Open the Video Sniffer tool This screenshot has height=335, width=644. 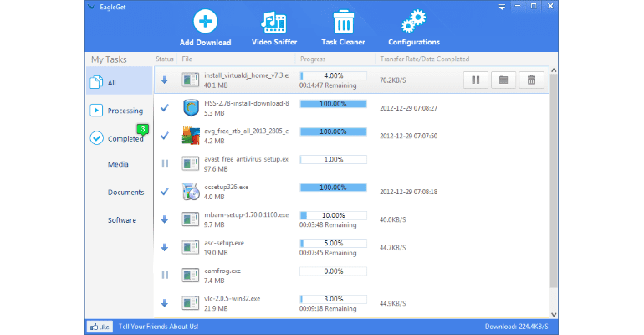click(274, 22)
